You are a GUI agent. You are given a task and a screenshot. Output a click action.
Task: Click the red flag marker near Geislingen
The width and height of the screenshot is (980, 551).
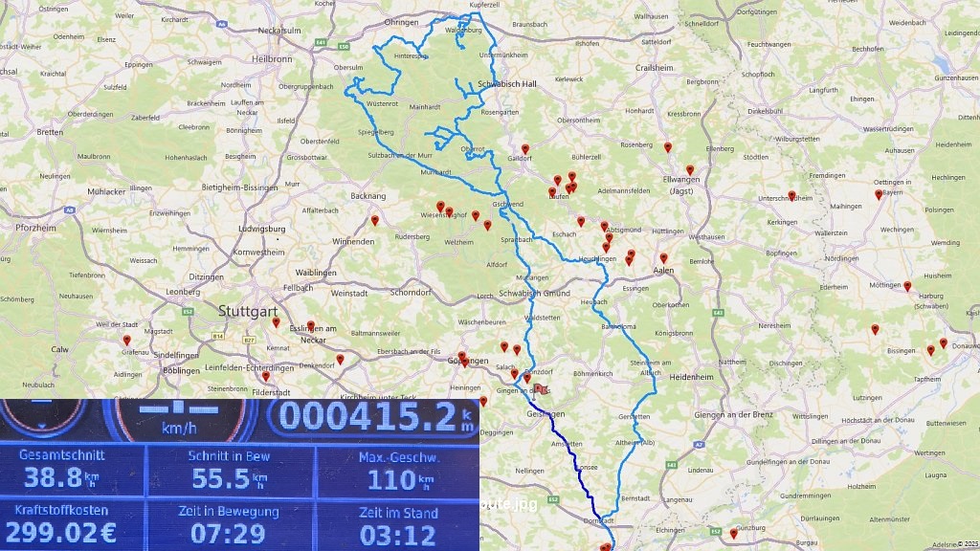pos(539,389)
